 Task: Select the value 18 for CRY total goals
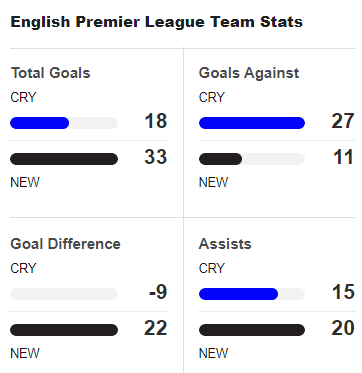[x=156, y=121]
